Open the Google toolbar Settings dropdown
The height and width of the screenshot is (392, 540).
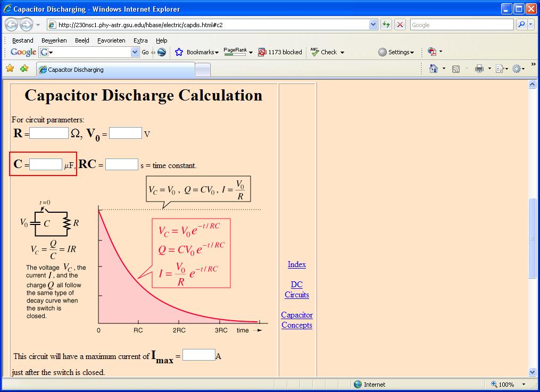coord(396,52)
